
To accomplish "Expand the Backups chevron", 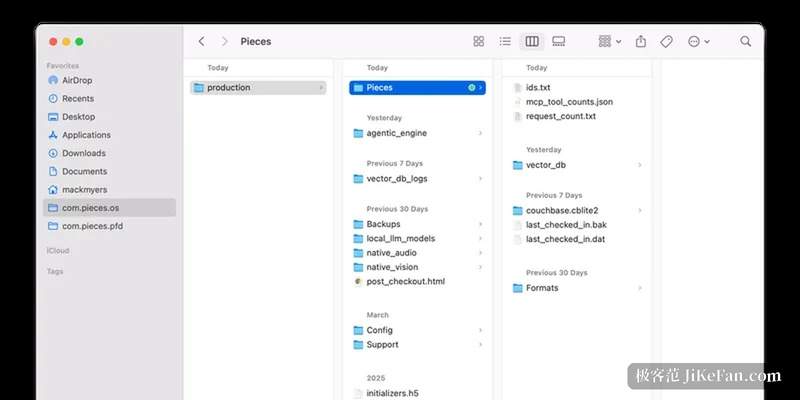I will pos(480,224).
